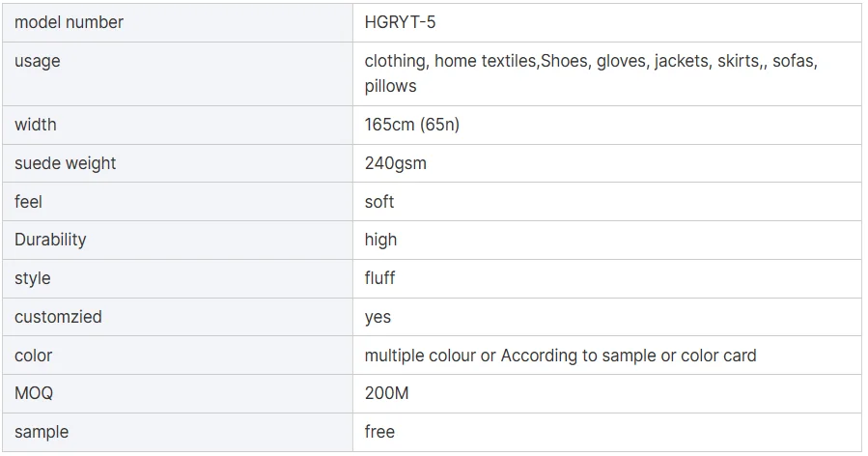
Task: Click the "suede weight" label cell
Action: point(65,163)
